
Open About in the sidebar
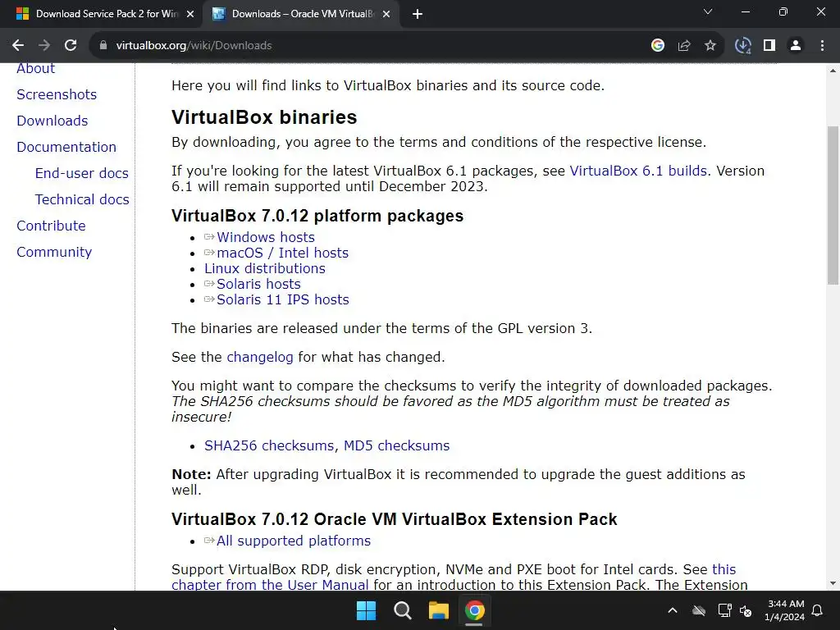[35, 69]
